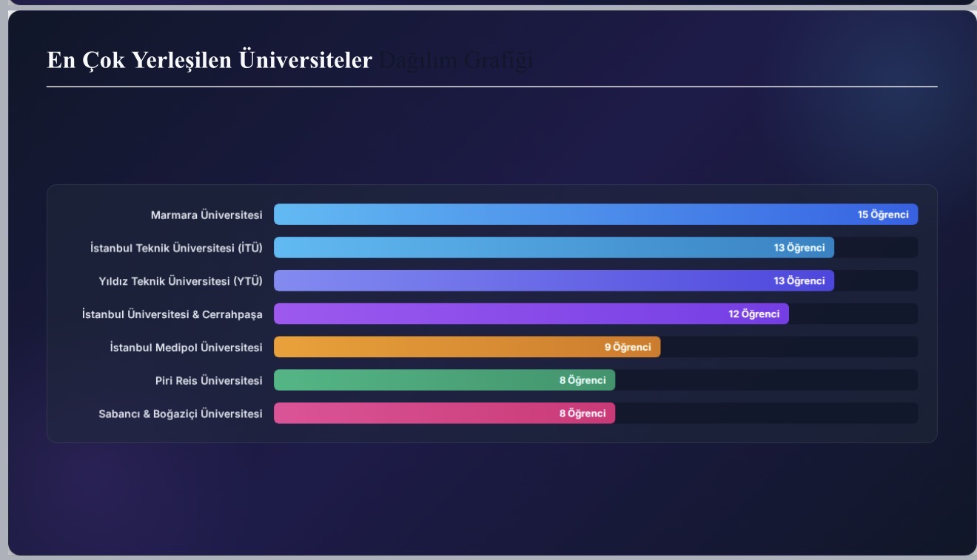Select the "Marmara Üniversitesi" label
This screenshot has width=977, height=560.
[207, 215]
